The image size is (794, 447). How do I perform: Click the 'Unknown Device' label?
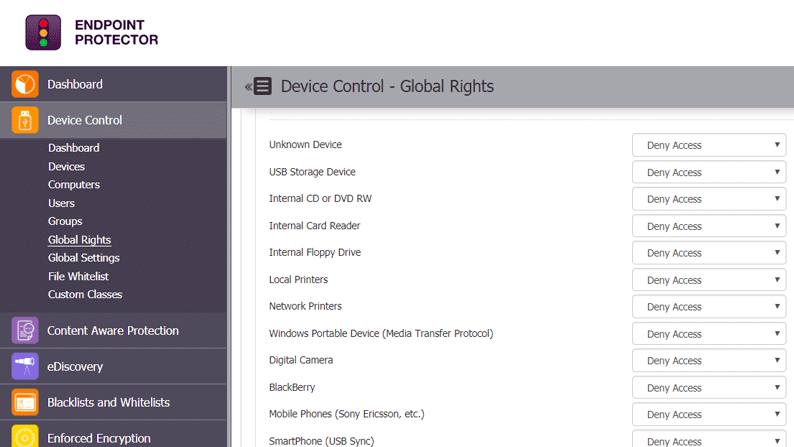305,144
